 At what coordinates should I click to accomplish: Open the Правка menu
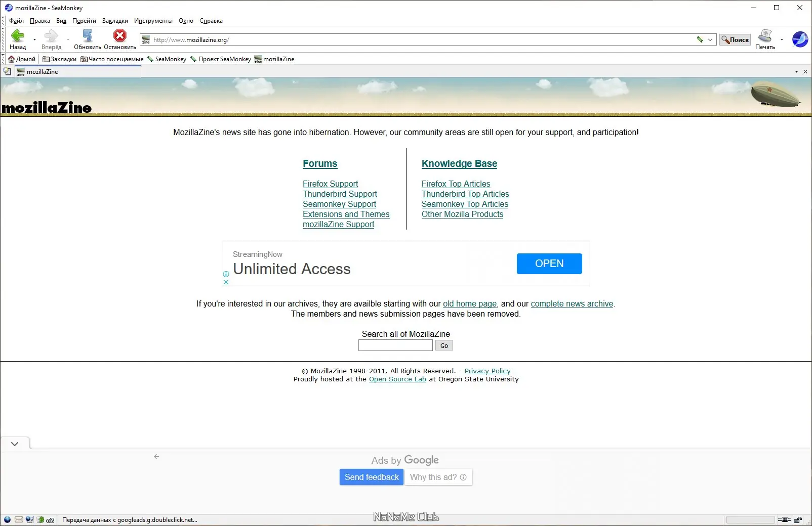(39, 21)
